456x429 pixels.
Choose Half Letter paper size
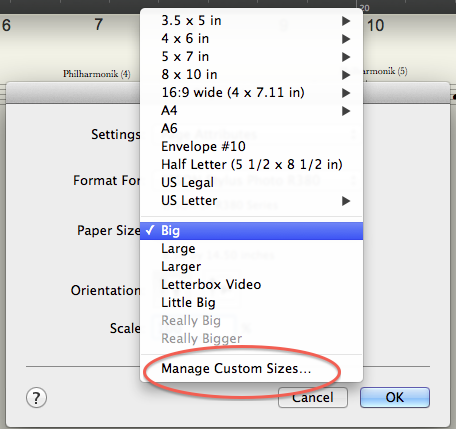point(251,165)
